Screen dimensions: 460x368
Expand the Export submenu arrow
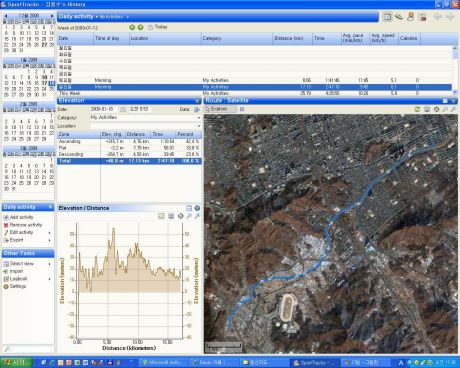[x=50, y=240]
